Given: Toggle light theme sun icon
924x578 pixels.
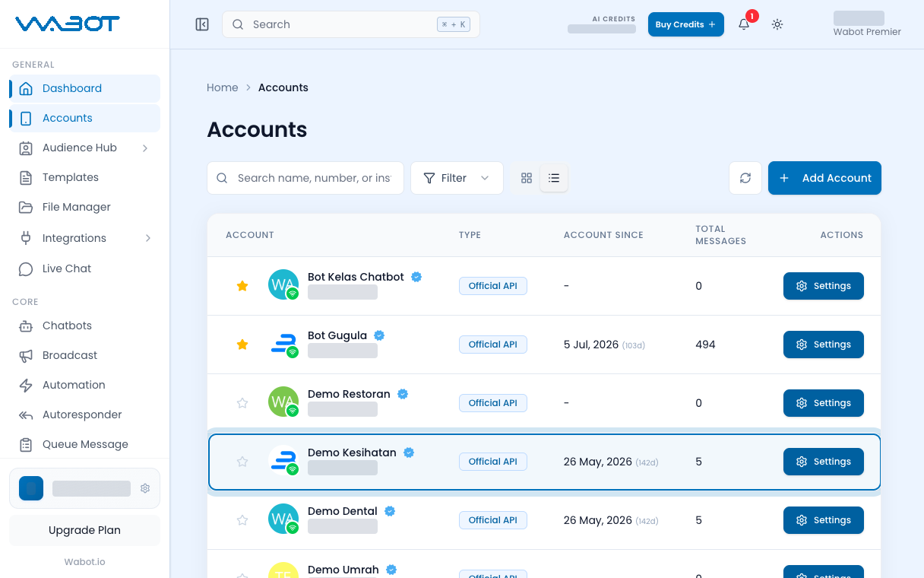Looking at the screenshot, I should tap(777, 24).
